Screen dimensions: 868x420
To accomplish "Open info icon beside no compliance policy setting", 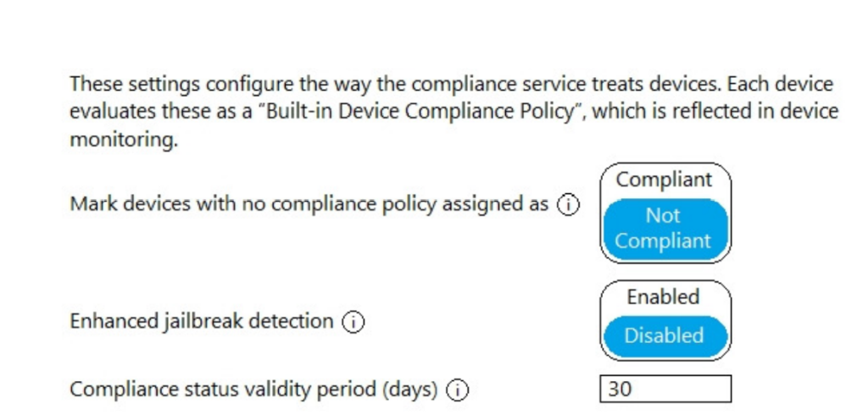I will tap(568, 205).
